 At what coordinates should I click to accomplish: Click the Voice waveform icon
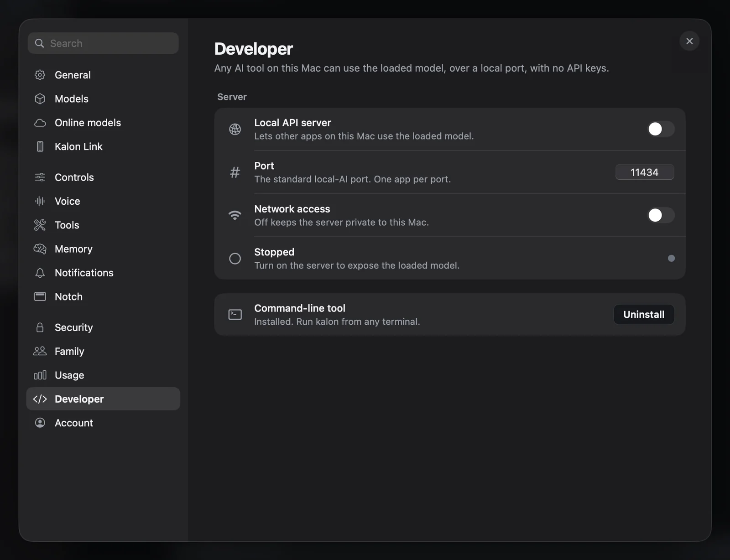tap(40, 201)
